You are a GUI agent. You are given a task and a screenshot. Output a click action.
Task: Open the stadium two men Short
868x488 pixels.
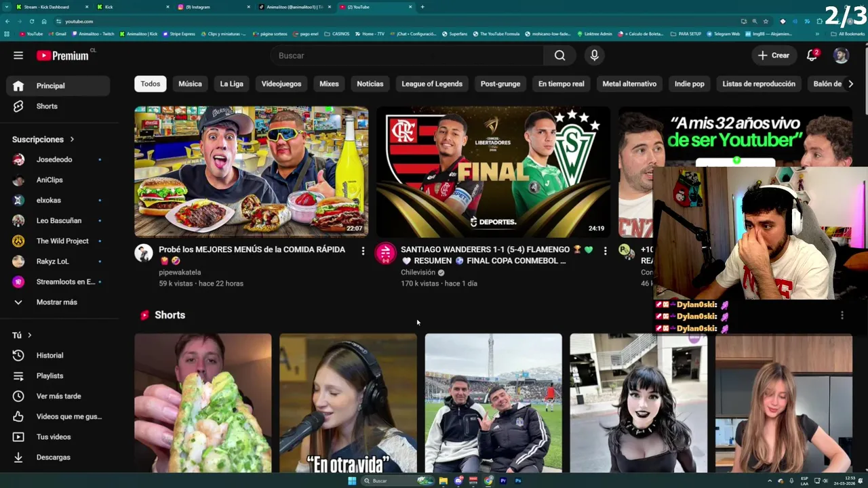click(493, 403)
